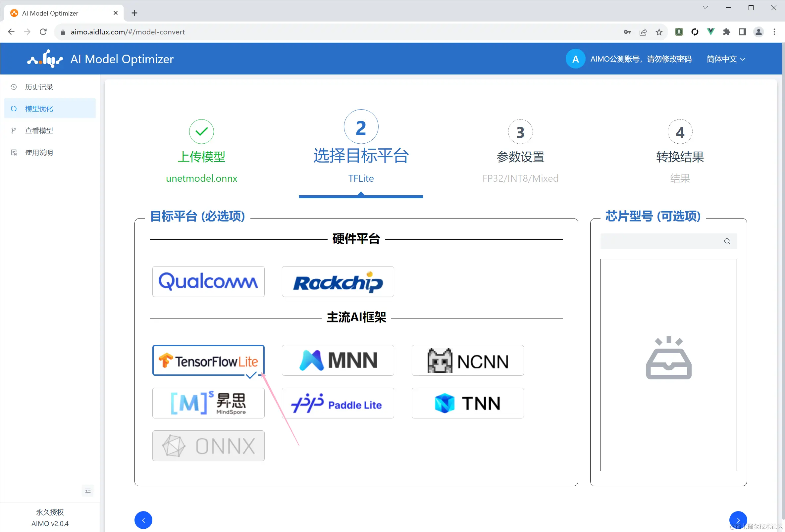Open the browser tab search chevron
This screenshot has width=785, height=532.
(705, 8)
